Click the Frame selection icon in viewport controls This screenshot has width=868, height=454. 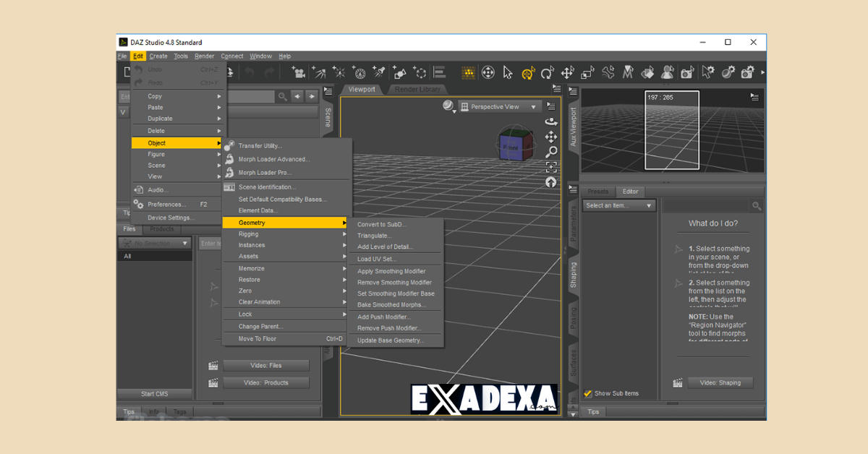[x=550, y=166]
